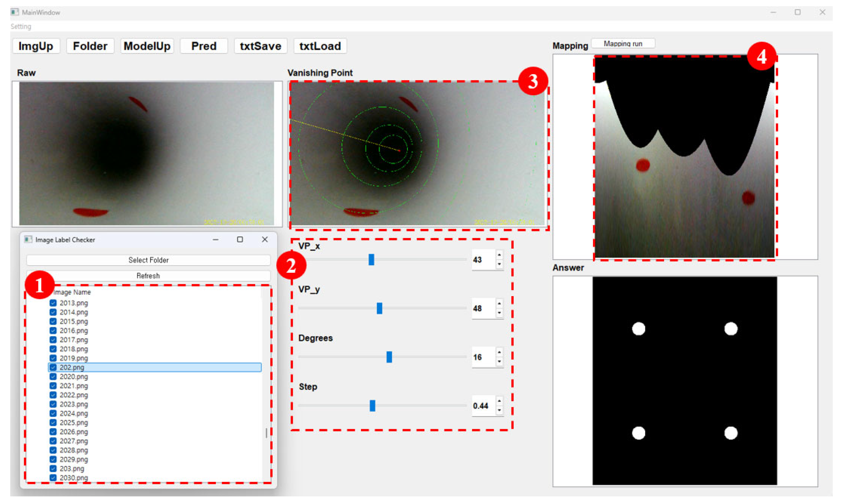Screen dimensions: 842x504
Task: Decrease VP_y using the down arrow
Action: tap(499, 313)
